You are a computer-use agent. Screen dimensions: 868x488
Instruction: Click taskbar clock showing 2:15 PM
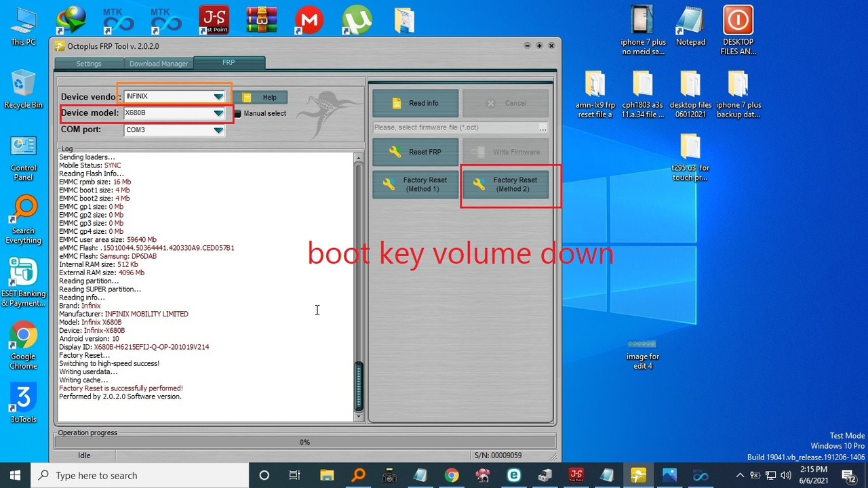813,475
